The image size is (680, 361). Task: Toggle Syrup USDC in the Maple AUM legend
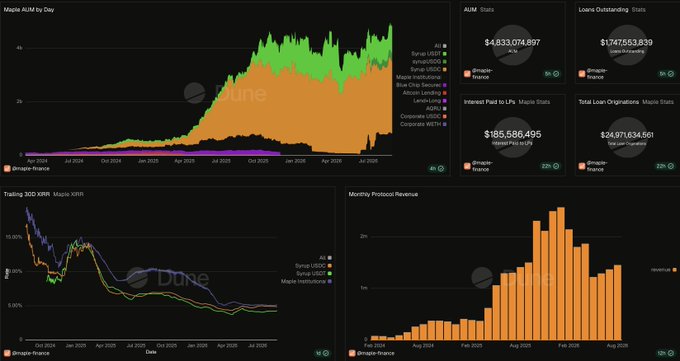click(x=429, y=69)
